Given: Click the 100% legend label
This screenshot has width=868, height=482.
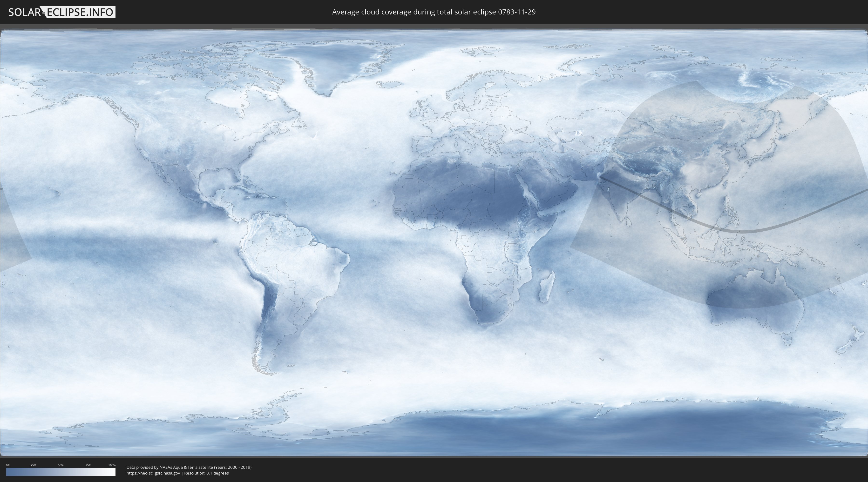Looking at the screenshot, I should [x=112, y=465].
